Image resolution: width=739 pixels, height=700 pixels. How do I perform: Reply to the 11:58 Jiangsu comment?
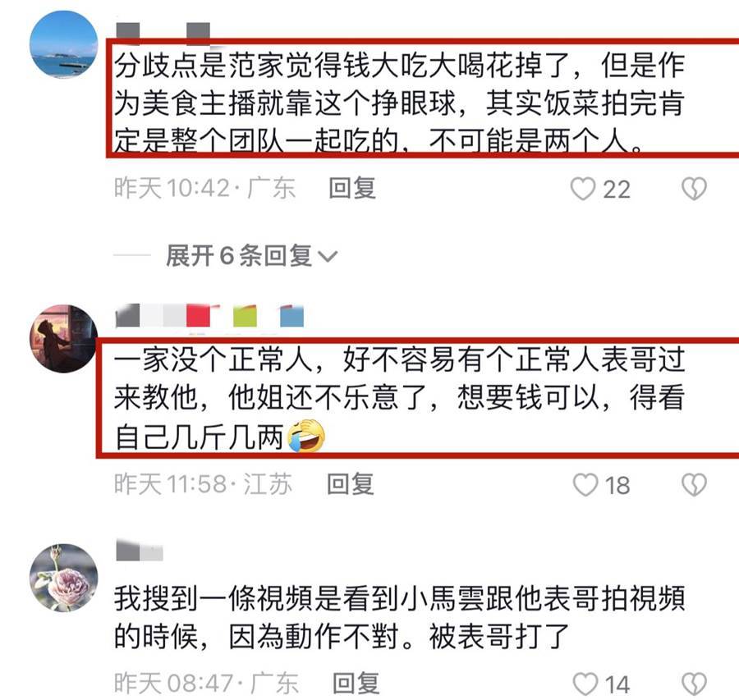tap(351, 484)
